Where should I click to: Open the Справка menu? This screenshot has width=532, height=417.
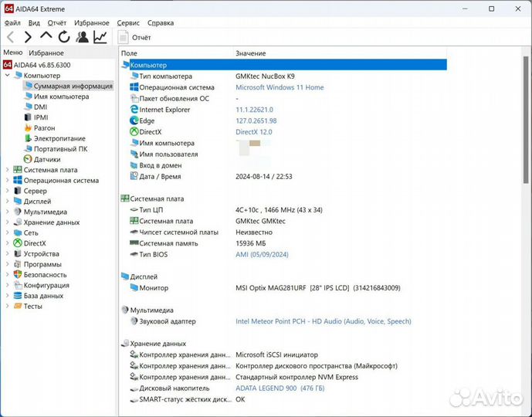click(160, 23)
